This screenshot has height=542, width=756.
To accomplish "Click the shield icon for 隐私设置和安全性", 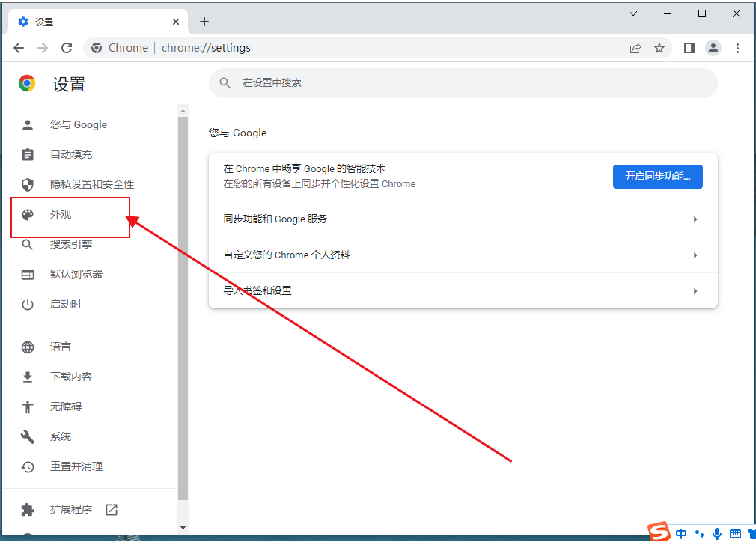I will pyautogui.click(x=28, y=185).
